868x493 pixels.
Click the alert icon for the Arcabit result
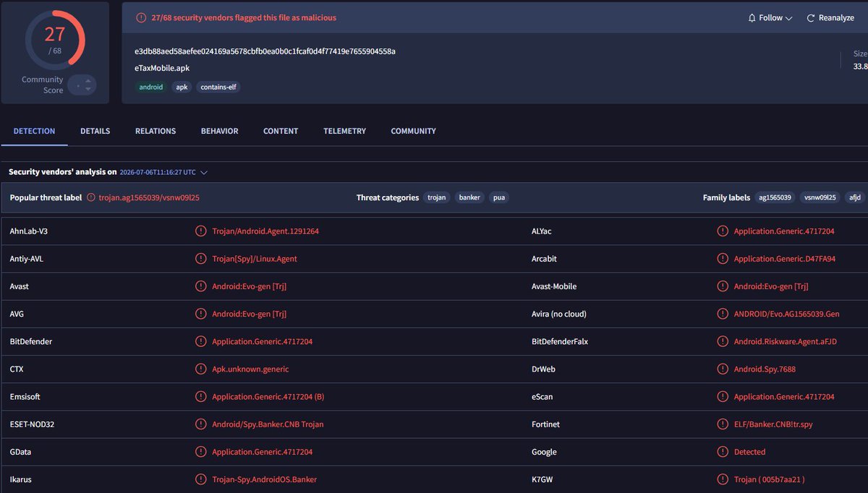tap(722, 259)
